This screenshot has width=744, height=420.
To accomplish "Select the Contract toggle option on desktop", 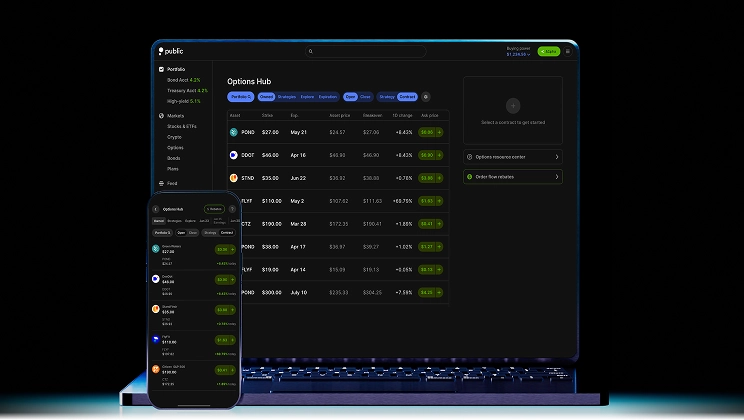I will pos(407,97).
